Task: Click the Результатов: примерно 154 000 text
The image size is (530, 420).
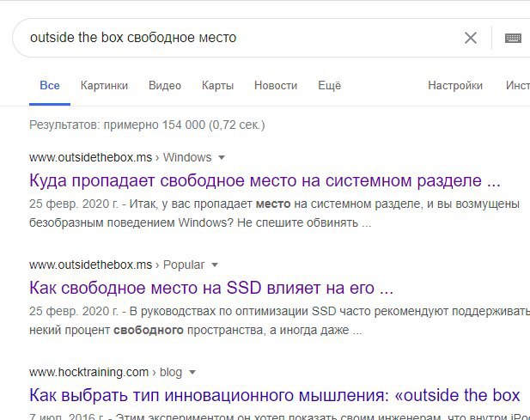Action: tap(147, 125)
